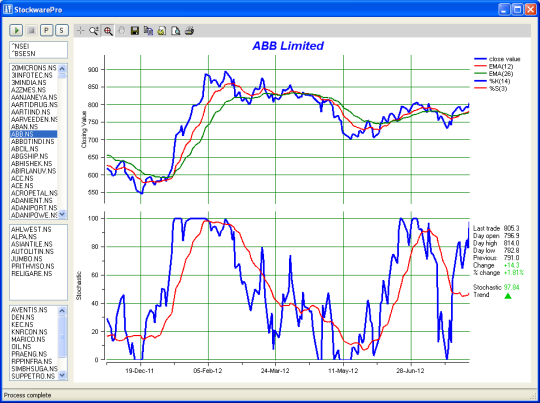This screenshot has height=403, width=540.
Task: Click the StockwarePro title bar icon
Action: 8,9
